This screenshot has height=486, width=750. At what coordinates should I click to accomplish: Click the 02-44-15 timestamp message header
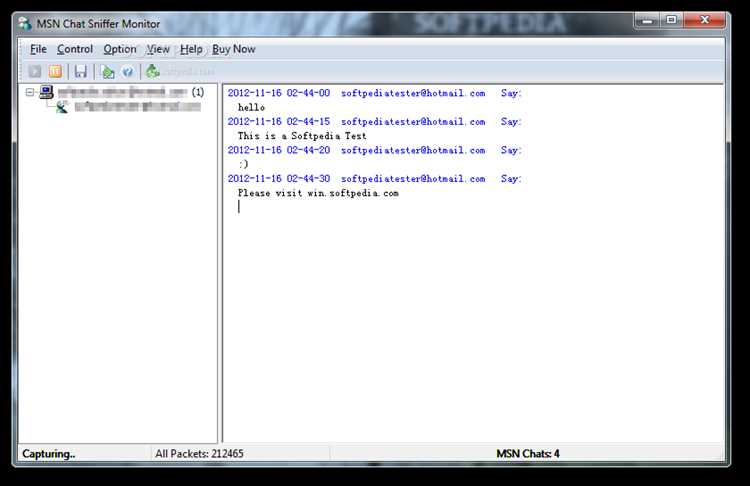coord(375,122)
